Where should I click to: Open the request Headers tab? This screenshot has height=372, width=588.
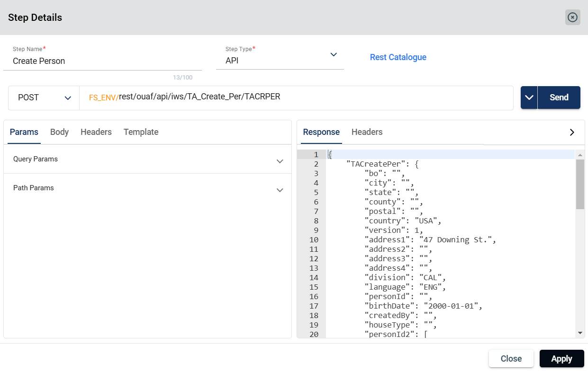pos(96,132)
